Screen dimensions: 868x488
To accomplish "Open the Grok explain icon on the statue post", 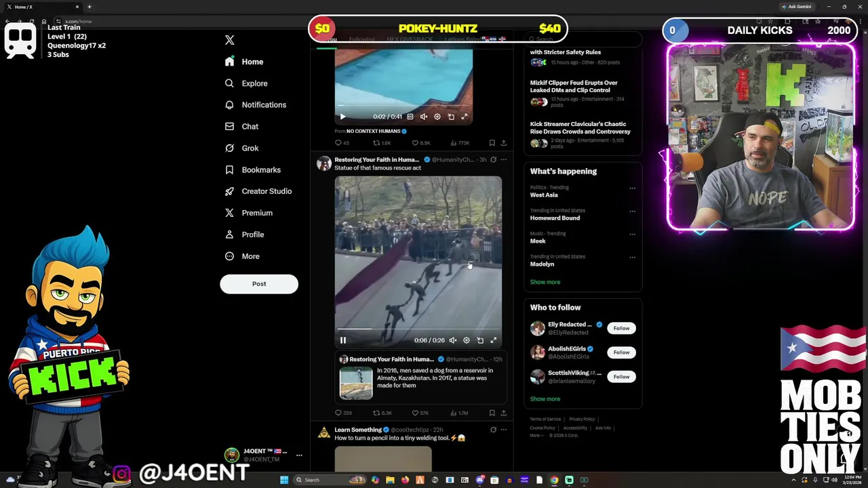I will point(493,160).
